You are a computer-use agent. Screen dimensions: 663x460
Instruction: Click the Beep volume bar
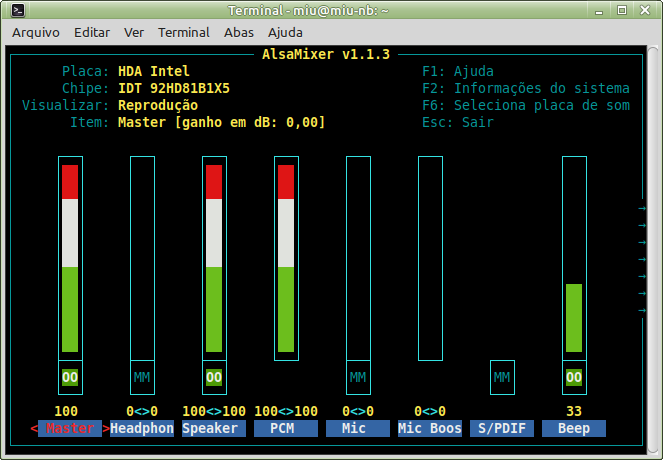(574, 258)
